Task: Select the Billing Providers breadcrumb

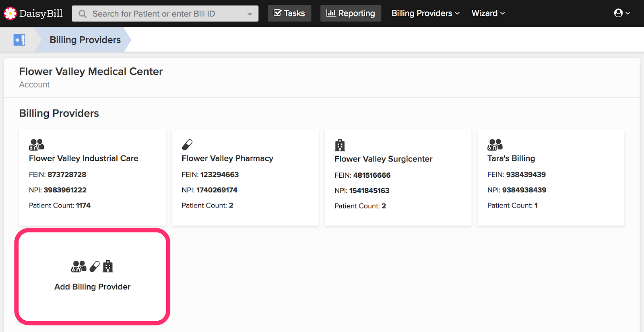Action: coord(85,40)
